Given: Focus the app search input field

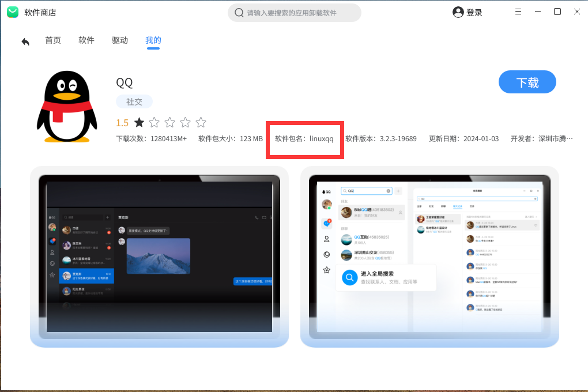Looking at the screenshot, I should (300, 13).
